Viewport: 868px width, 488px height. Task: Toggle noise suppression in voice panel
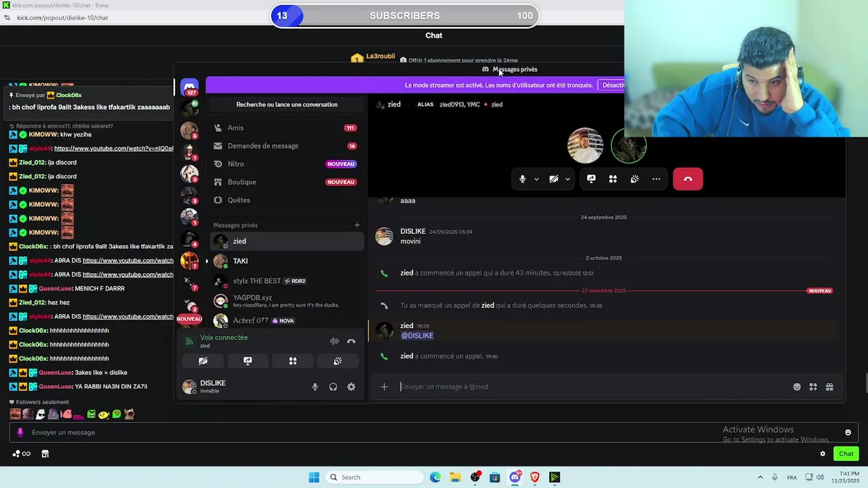click(x=335, y=342)
